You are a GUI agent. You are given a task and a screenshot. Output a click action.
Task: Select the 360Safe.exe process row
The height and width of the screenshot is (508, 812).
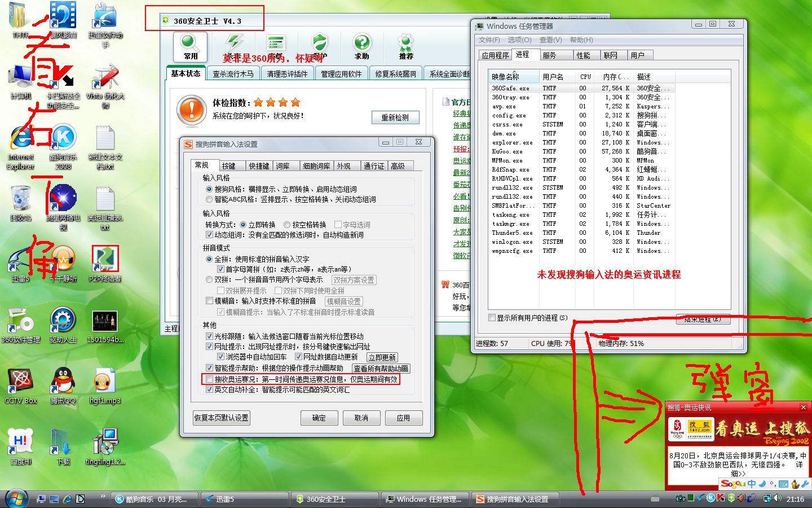(581, 88)
